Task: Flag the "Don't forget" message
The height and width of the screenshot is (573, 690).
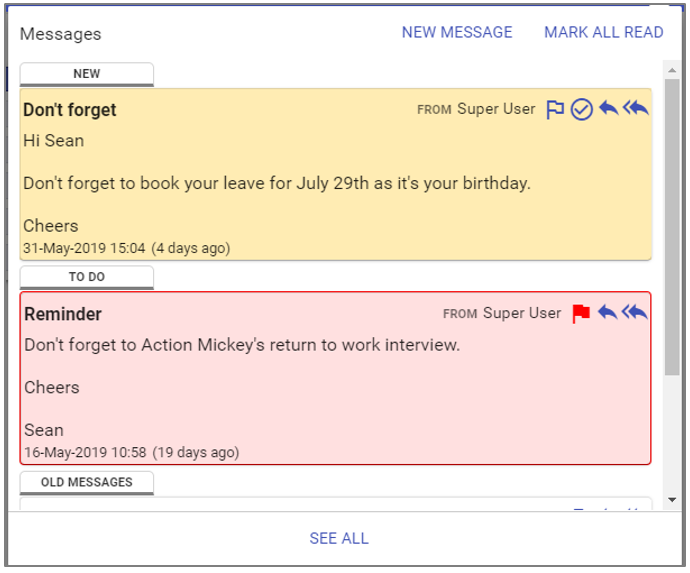Action: coord(555,110)
